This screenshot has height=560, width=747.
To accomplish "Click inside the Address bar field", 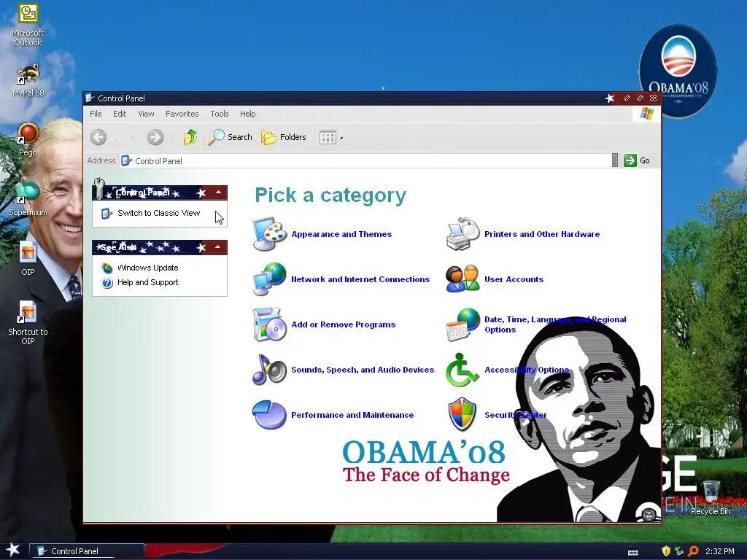I will coord(366,161).
